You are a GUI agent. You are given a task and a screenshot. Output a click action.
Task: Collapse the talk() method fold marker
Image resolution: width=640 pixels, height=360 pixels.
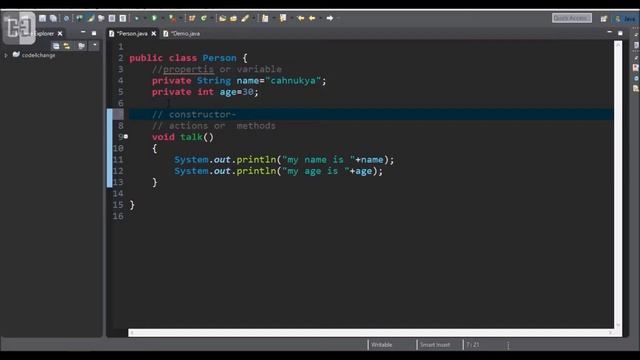tap(126, 137)
